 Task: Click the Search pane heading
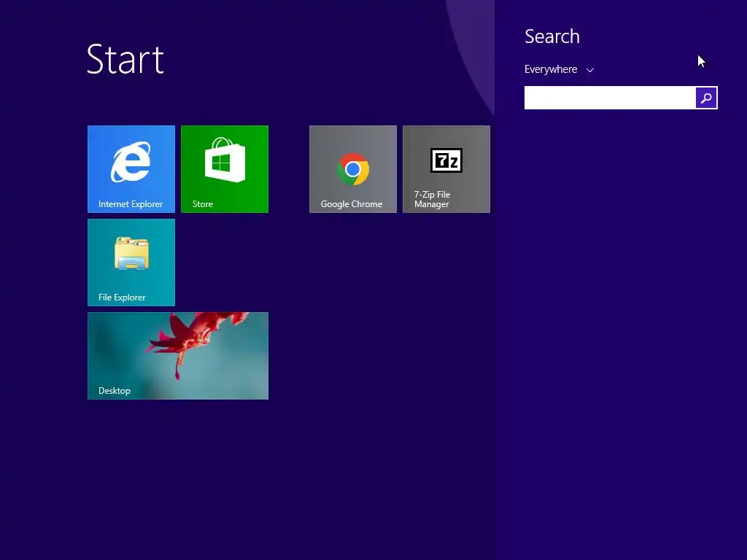point(552,36)
